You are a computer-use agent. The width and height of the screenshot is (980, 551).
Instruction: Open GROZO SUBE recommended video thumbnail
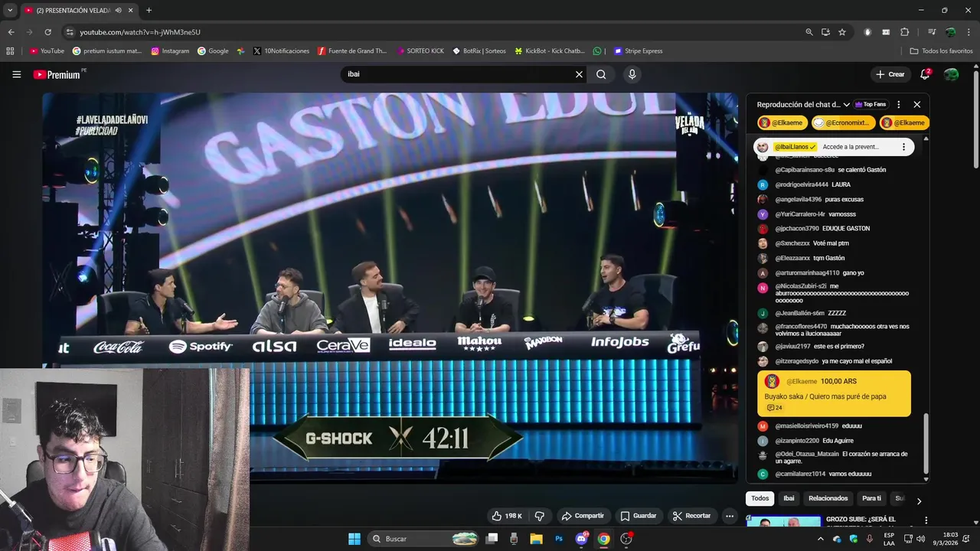pos(783,521)
